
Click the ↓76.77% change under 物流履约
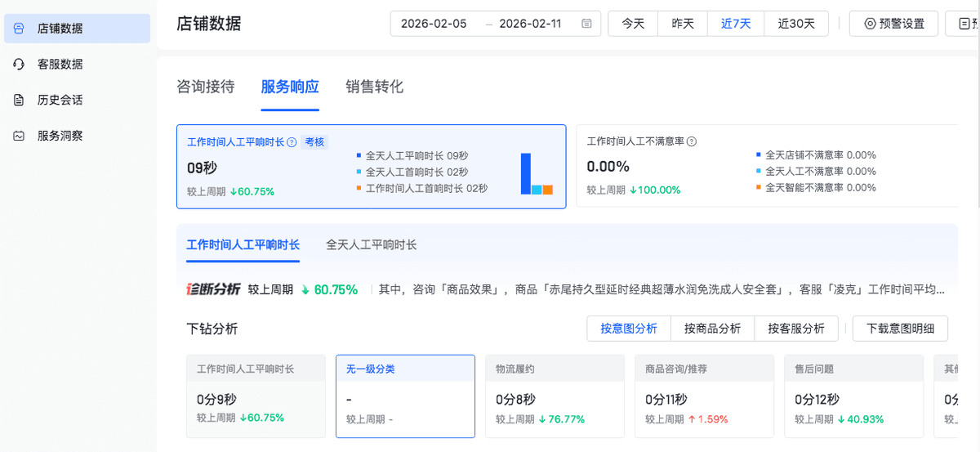(562, 419)
